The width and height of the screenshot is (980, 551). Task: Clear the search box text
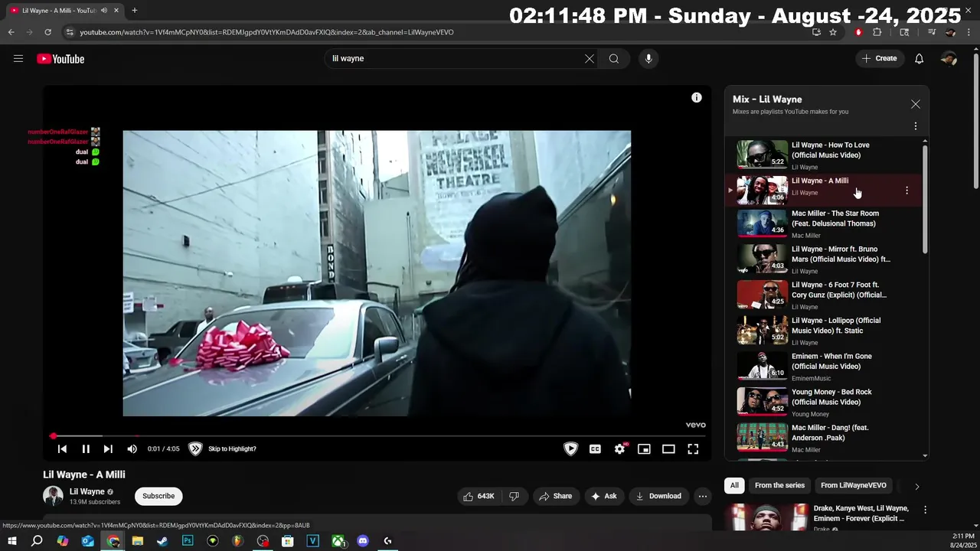[x=590, y=58]
